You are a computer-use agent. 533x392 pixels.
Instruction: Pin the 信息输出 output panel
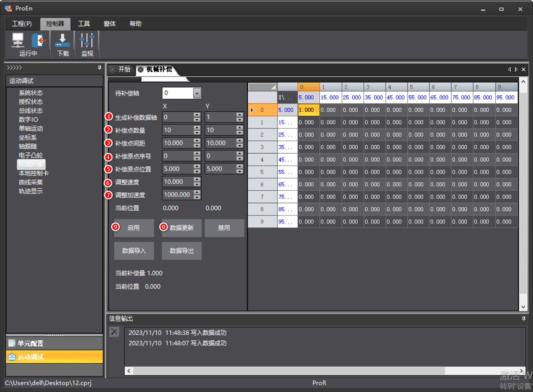[523, 319]
